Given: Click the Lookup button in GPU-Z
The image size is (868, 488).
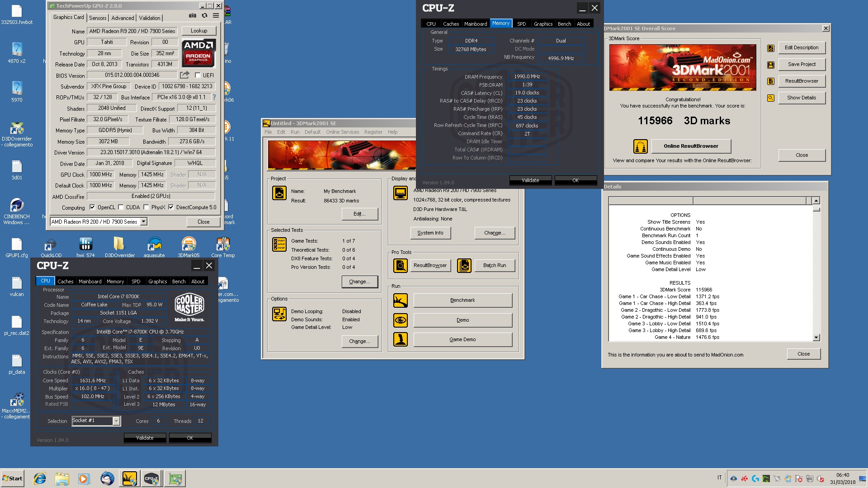Looking at the screenshot, I should click(x=199, y=31).
